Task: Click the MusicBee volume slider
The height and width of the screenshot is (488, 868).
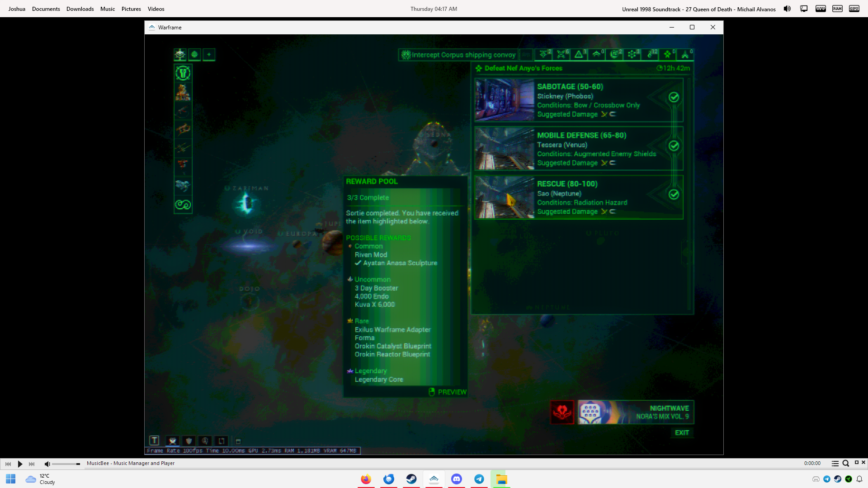Action: coord(66,464)
